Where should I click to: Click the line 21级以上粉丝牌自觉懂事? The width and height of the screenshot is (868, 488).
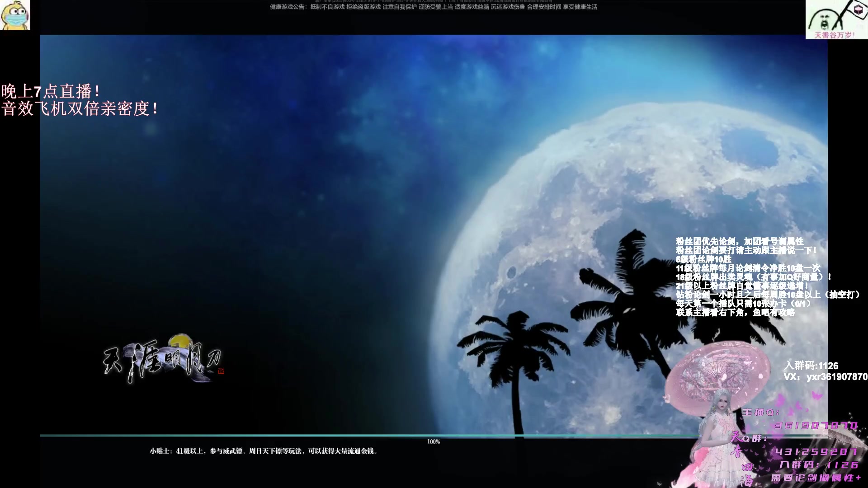742,286
